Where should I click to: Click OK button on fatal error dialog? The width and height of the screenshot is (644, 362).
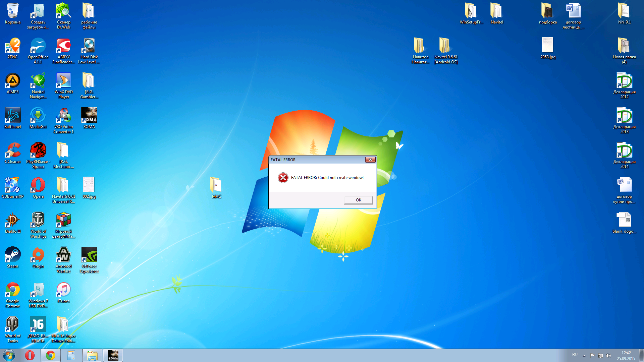tap(358, 200)
